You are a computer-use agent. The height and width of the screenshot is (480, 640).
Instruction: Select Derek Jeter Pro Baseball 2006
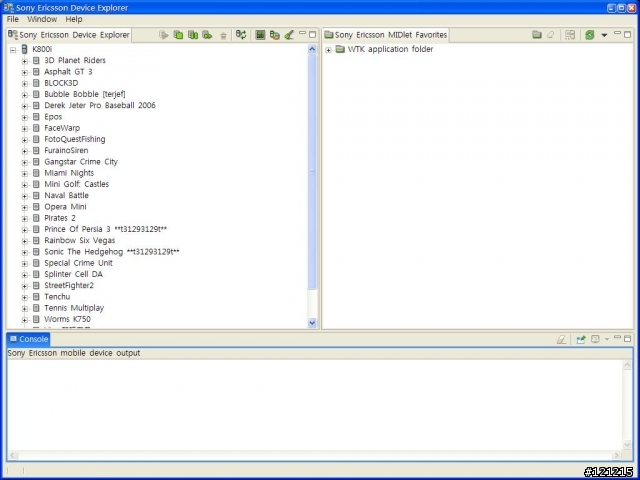[x=100, y=105]
